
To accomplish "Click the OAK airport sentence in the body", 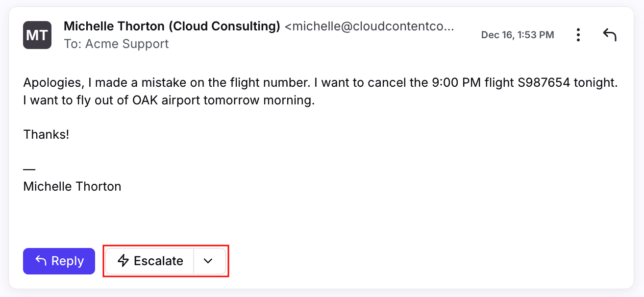I will [x=169, y=101].
